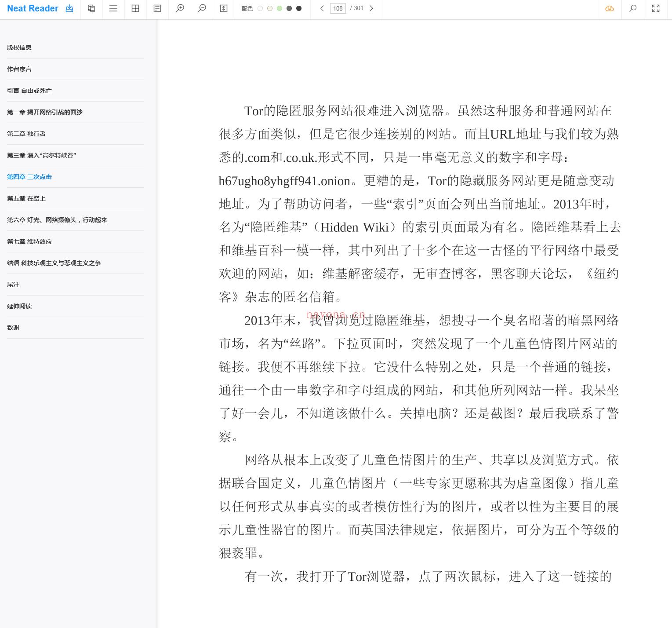Click the page number field showing 108
Viewport: 672px width, 628px height.
(x=338, y=8)
